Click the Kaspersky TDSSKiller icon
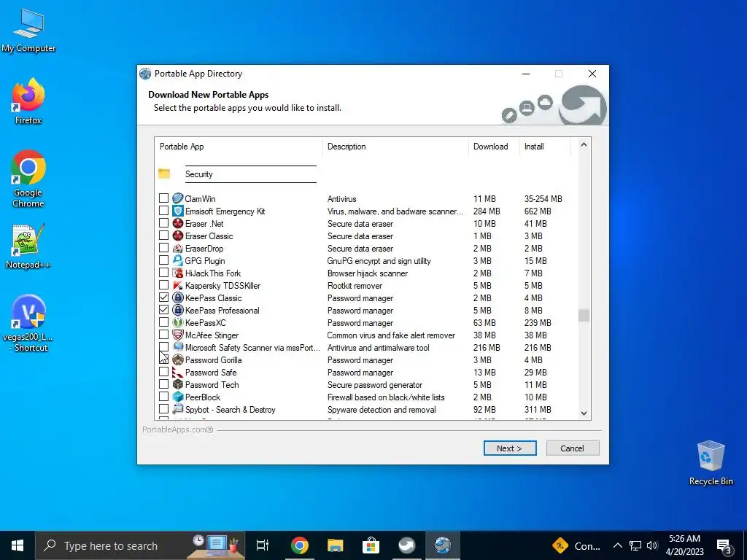The image size is (747, 560). pos(178,285)
